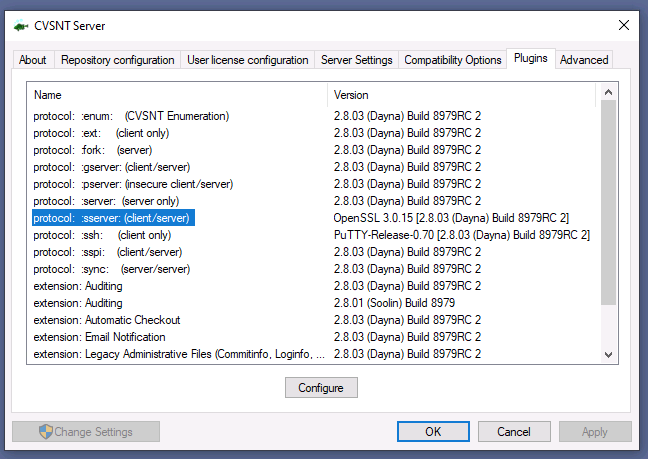Click the shield icon on Change Settings
Screen dimensions: 648x459
pyautogui.click(x=45, y=432)
